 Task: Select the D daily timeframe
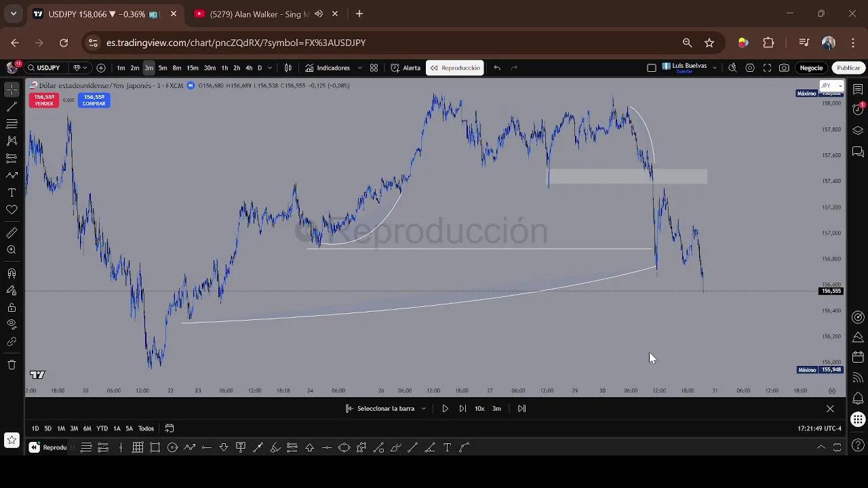click(x=260, y=68)
